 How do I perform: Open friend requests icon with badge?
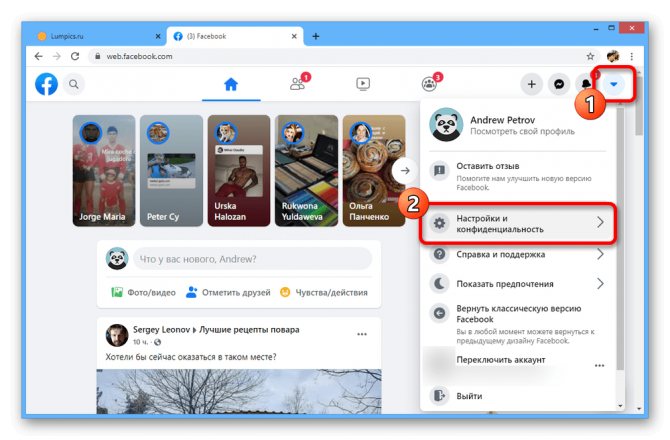[298, 84]
